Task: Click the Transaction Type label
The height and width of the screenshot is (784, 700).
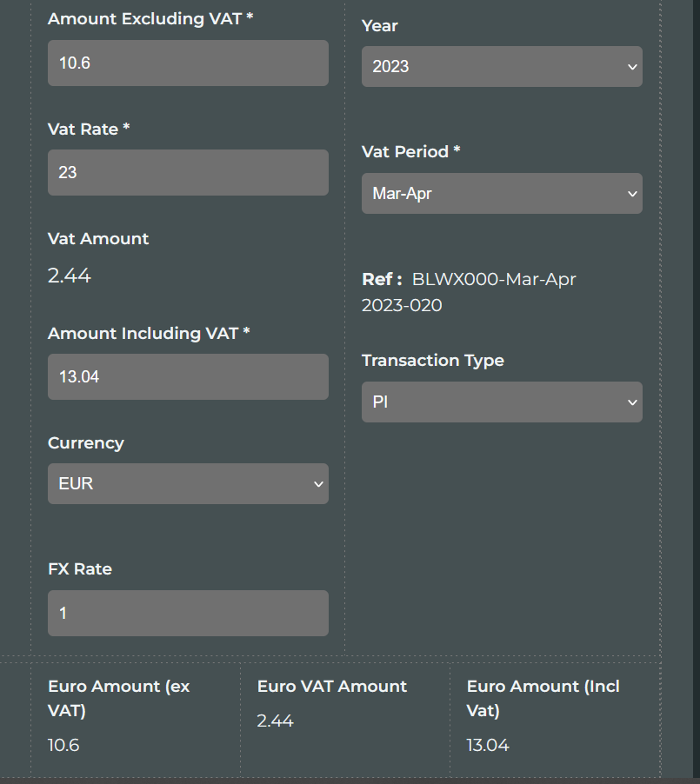Action: coord(433,361)
